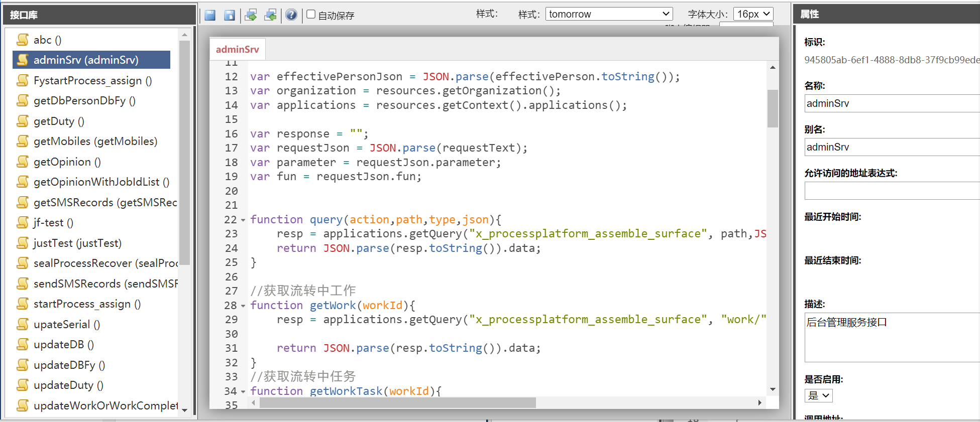
Task: Click the scroll icon next to updateDB
Action: point(23,344)
